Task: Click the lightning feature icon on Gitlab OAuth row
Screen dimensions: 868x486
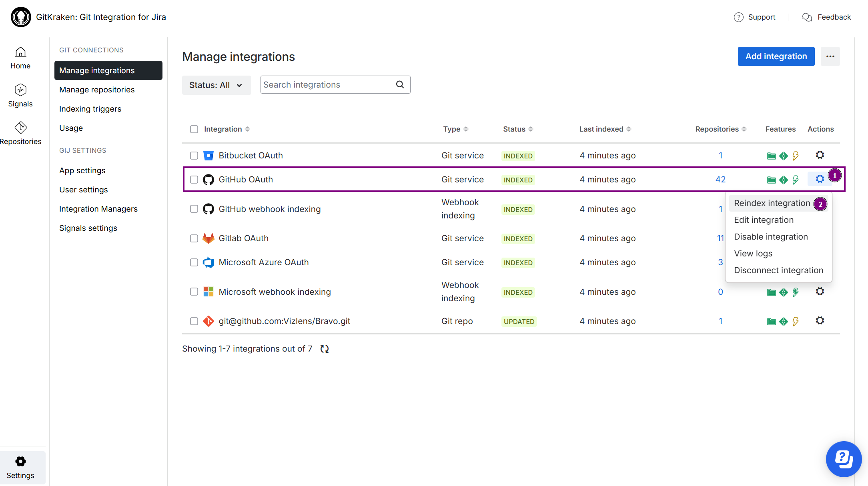Action: point(796,238)
